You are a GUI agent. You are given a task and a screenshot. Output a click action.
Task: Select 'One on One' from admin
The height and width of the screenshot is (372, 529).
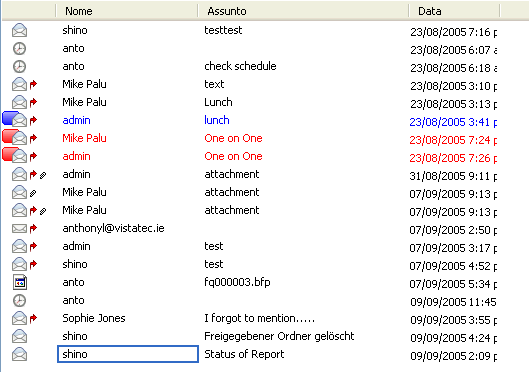tap(233, 156)
